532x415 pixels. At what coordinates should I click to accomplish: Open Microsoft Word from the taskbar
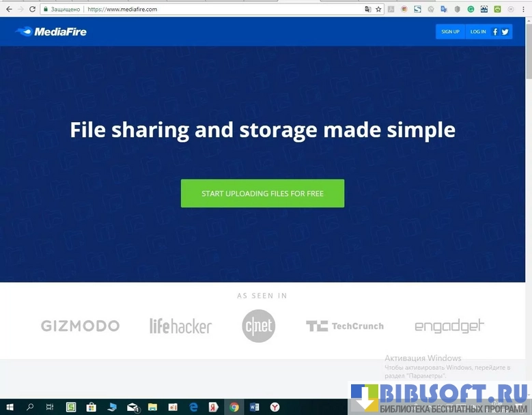[254, 407]
